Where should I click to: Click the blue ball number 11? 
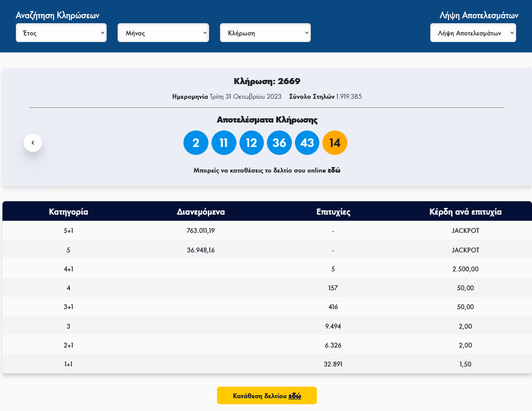click(x=224, y=143)
